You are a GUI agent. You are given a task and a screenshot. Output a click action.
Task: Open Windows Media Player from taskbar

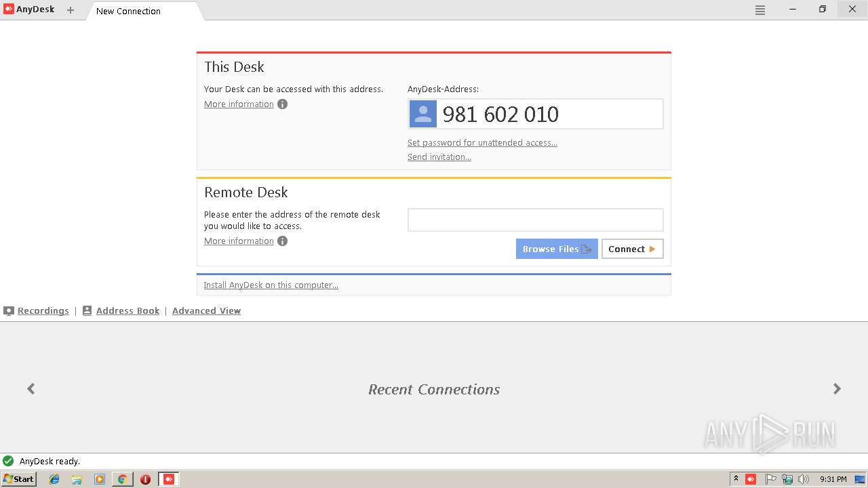pos(100,479)
